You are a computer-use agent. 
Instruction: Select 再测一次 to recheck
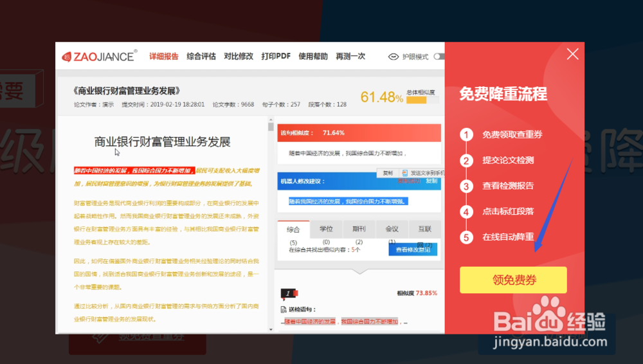tap(350, 56)
